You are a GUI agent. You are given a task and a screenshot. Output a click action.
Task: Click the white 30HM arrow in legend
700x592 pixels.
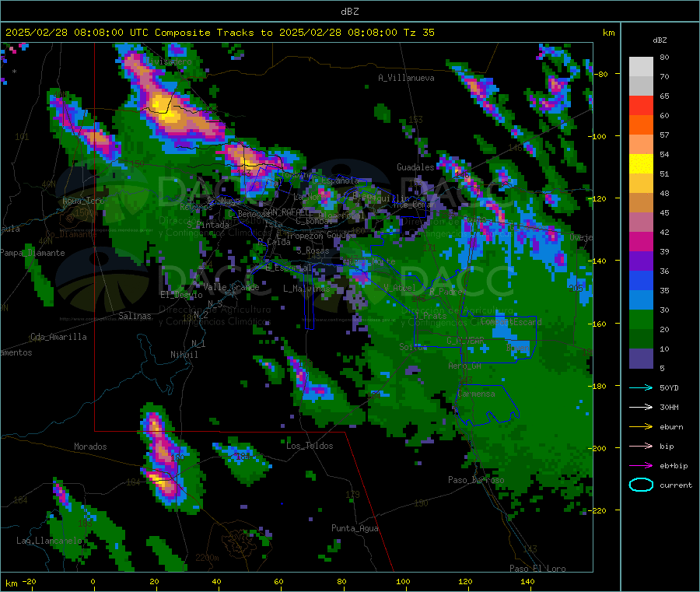[x=641, y=407]
